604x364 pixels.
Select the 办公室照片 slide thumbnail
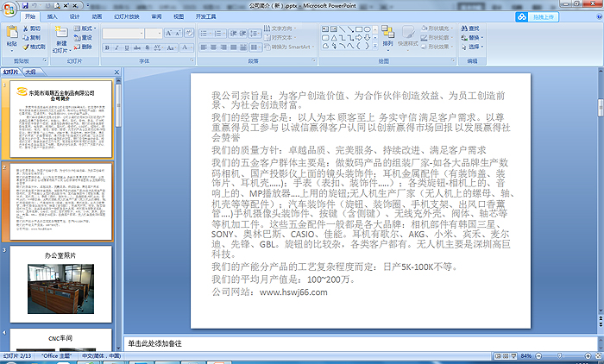point(60,282)
